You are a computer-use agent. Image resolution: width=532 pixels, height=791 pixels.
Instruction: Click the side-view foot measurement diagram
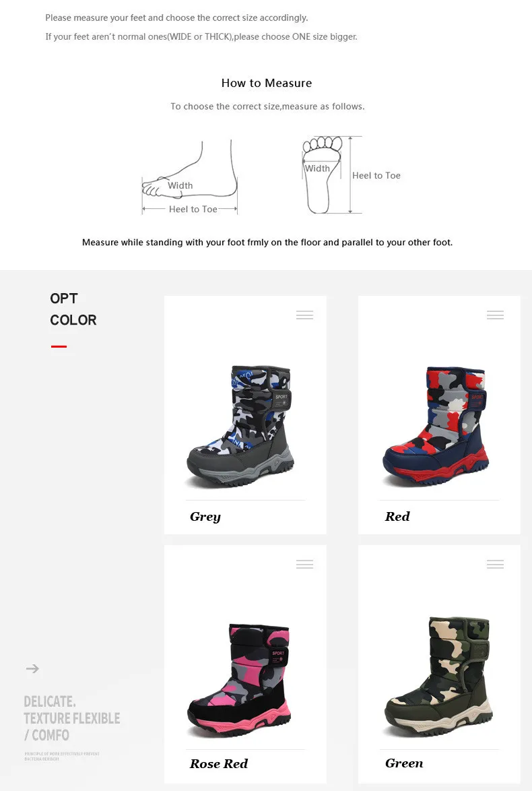tap(190, 177)
